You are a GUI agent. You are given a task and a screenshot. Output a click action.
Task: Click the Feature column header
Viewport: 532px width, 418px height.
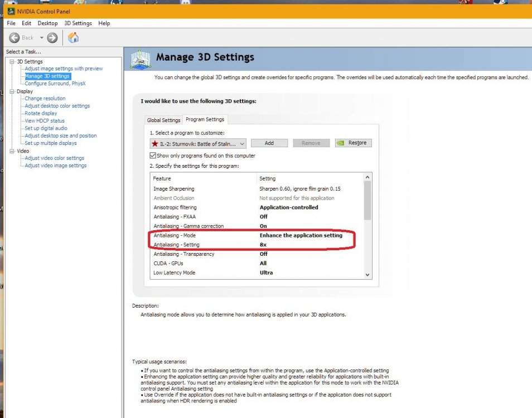[x=204, y=178]
